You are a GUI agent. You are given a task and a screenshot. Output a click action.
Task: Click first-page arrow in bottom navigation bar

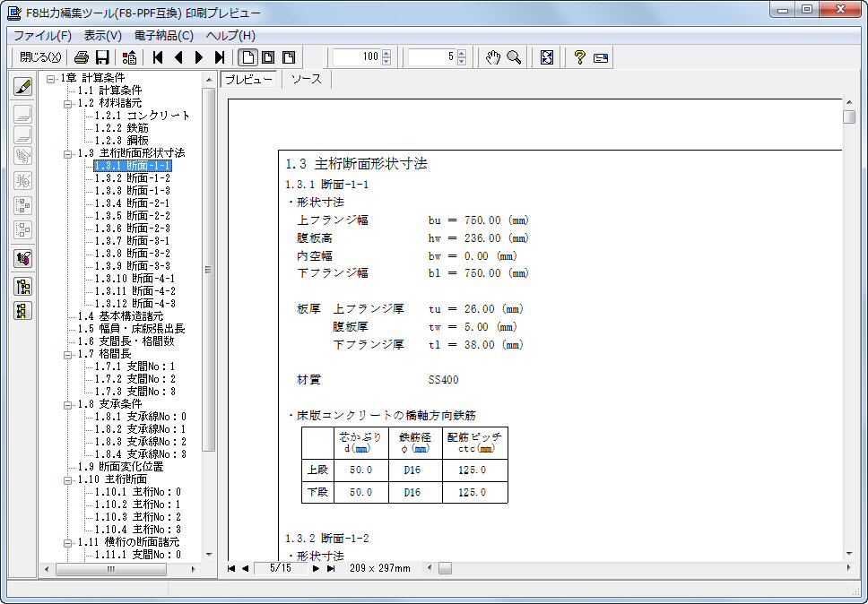click(x=231, y=568)
